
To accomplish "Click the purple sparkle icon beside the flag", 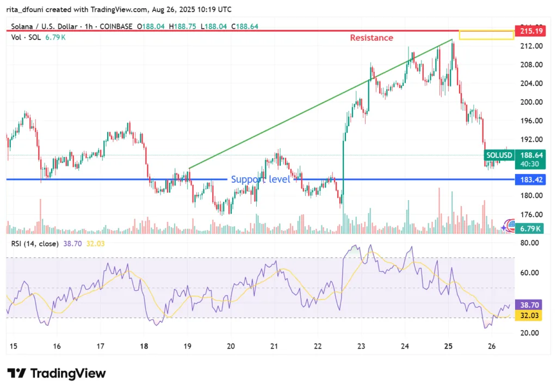I will pyautogui.click(x=504, y=227).
